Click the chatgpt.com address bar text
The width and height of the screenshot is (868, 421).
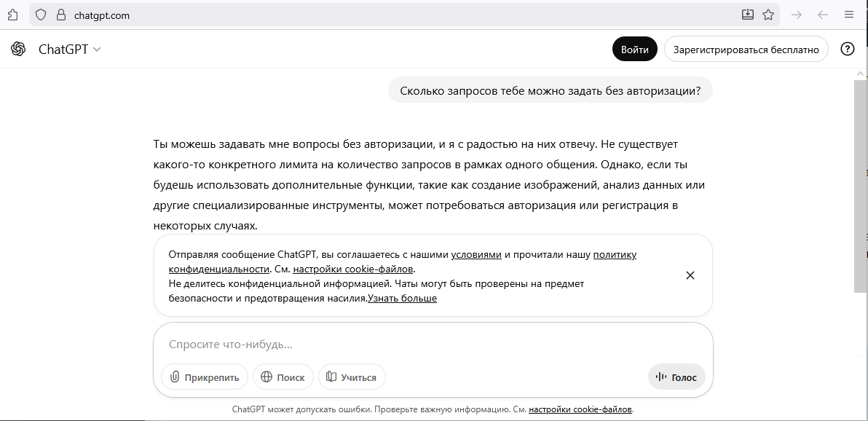(102, 15)
